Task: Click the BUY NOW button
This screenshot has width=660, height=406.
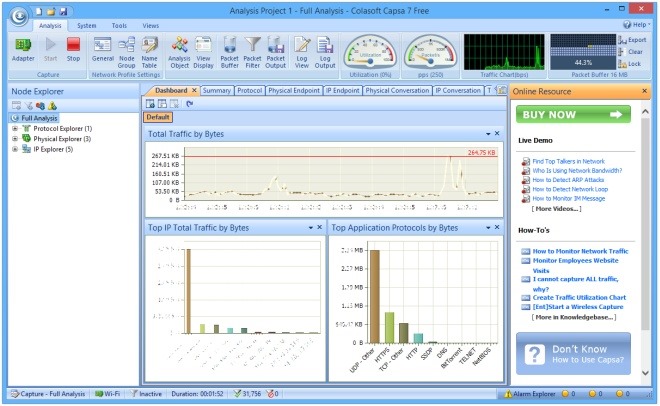Action: pyautogui.click(x=573, y=114)
